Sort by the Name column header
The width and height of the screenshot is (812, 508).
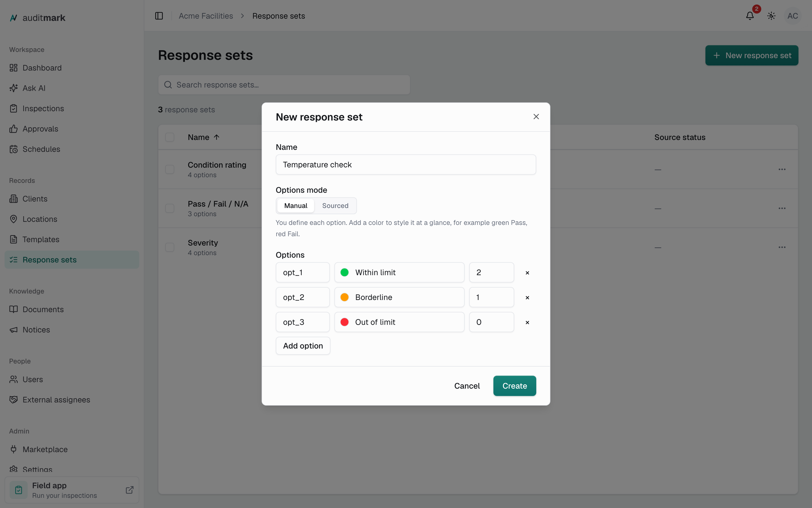(x=203, y=137)
